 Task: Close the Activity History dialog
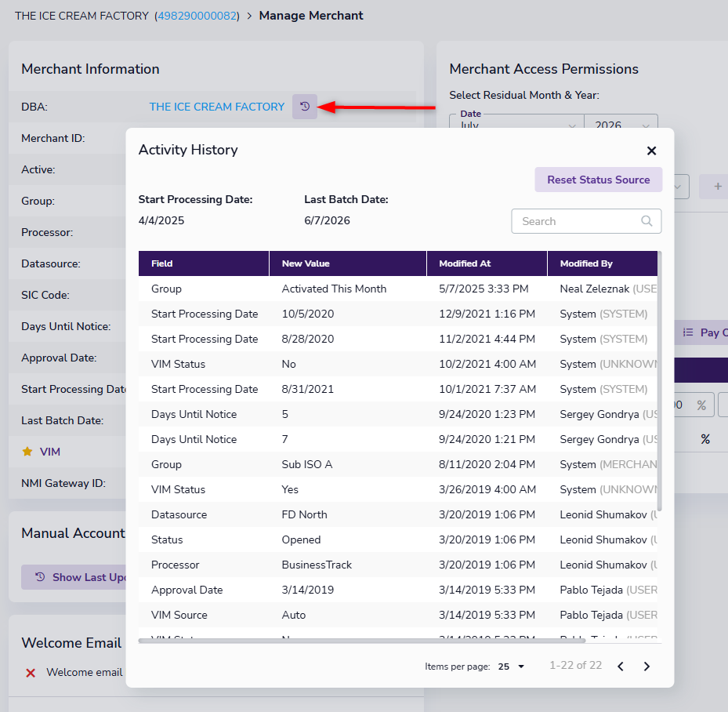click(651, 151)
